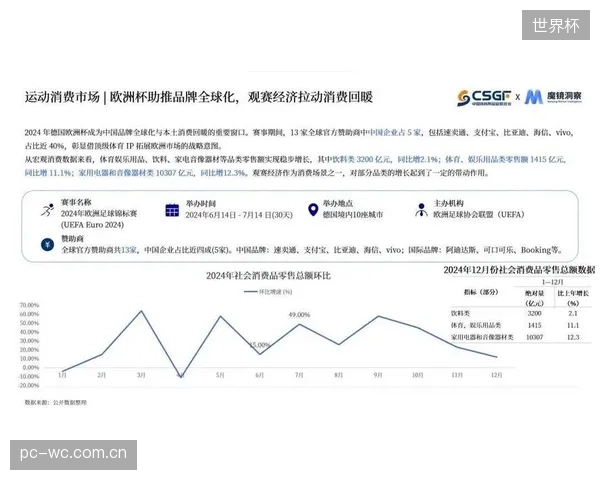Click chart title 2024年社会消费品零售总额环比
600x480 pixels.
[x=268, y=276]
